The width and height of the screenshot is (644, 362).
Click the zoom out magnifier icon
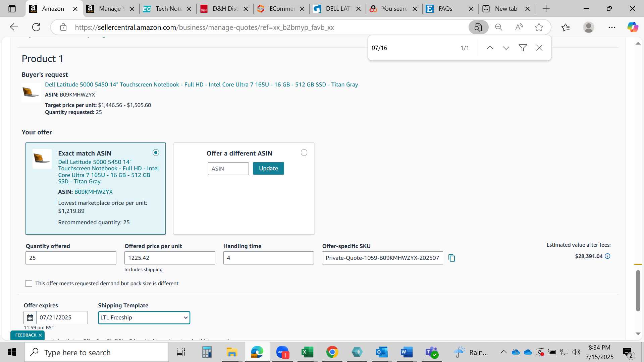click(499, 27)
